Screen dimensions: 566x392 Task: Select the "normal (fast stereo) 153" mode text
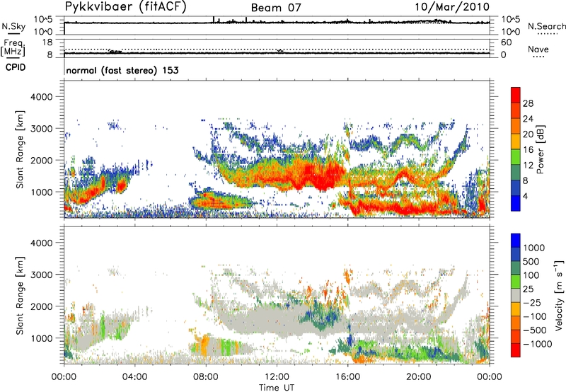tap(122, 70)
